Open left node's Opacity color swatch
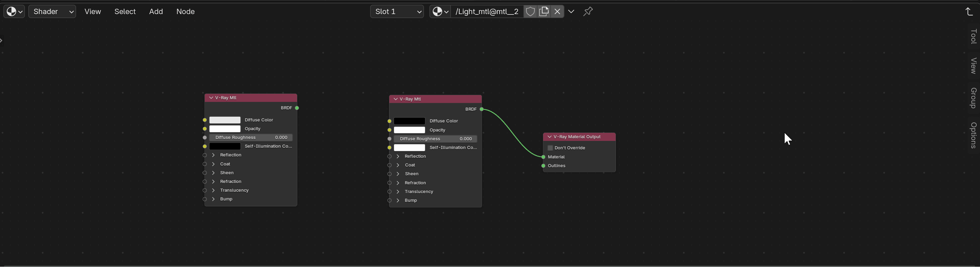The height and width of the screenshot is (267, 980). click(x=225, y=129)
